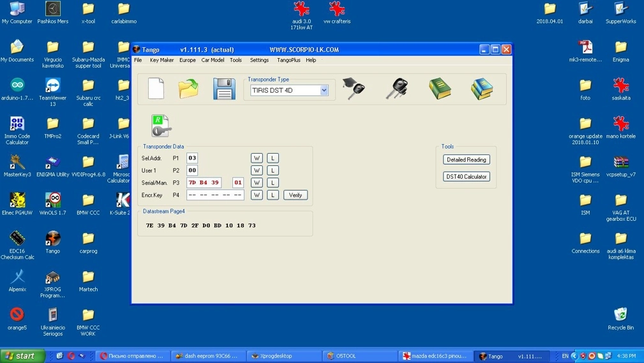Select the Recycle Bin desktop icon
Image resolution: width=644 pixels, height=363 pixels.
pos(620,319)
